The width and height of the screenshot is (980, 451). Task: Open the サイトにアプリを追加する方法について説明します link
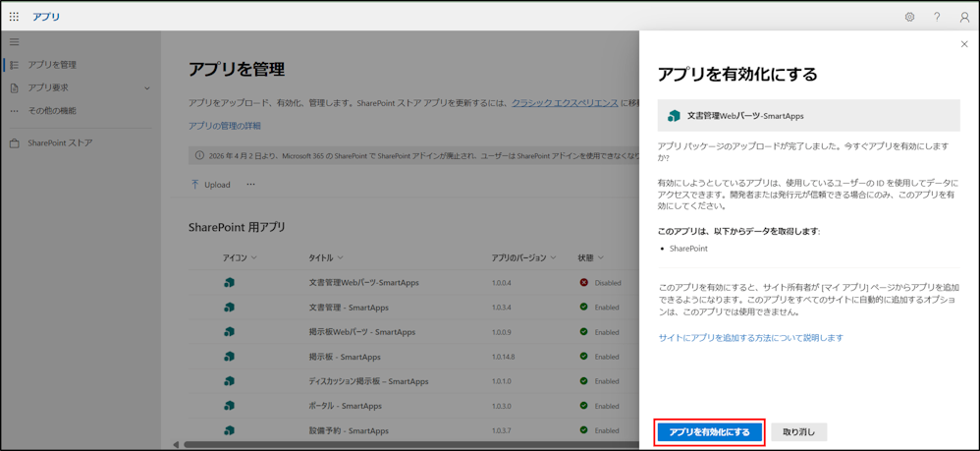751,338
